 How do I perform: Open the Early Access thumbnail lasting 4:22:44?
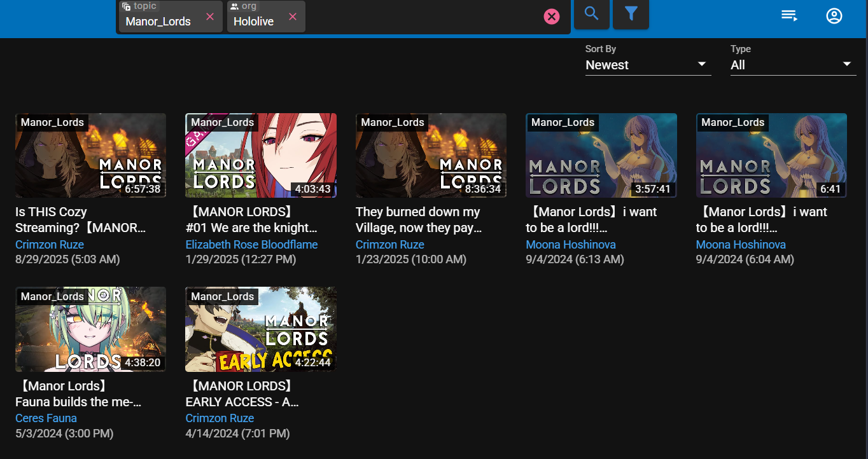(261, 329)
